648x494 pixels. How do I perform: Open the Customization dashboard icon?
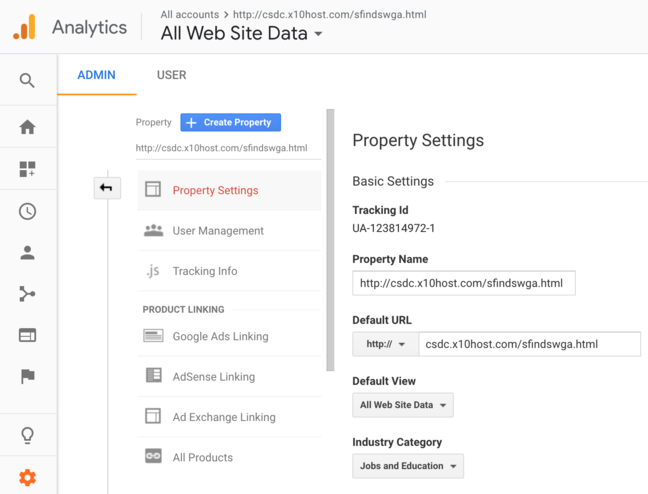27,169
